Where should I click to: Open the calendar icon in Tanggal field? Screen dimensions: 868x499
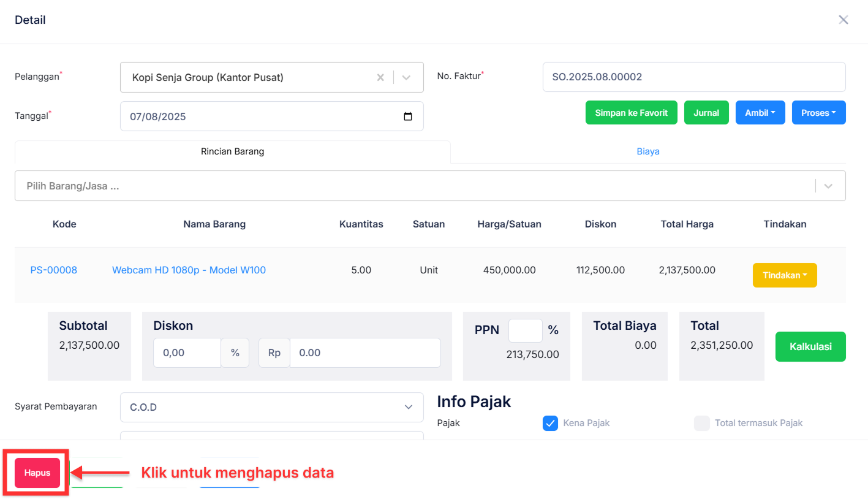click(x=408, y=116)
